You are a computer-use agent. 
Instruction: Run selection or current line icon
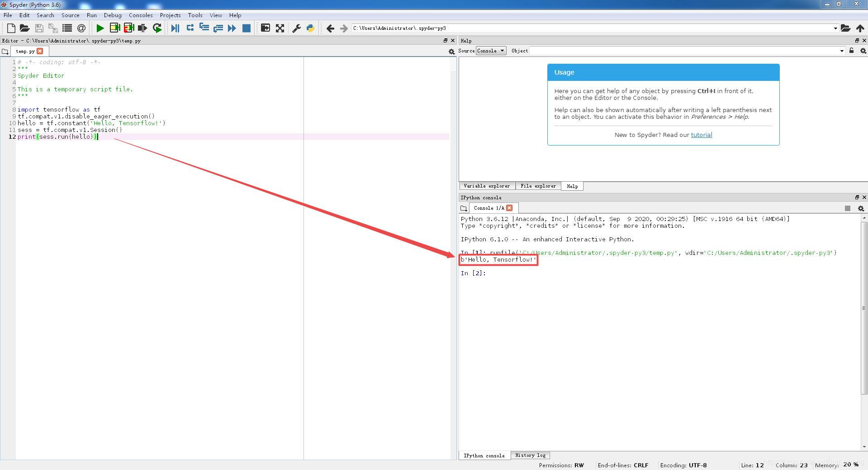(x=142, y=28)
